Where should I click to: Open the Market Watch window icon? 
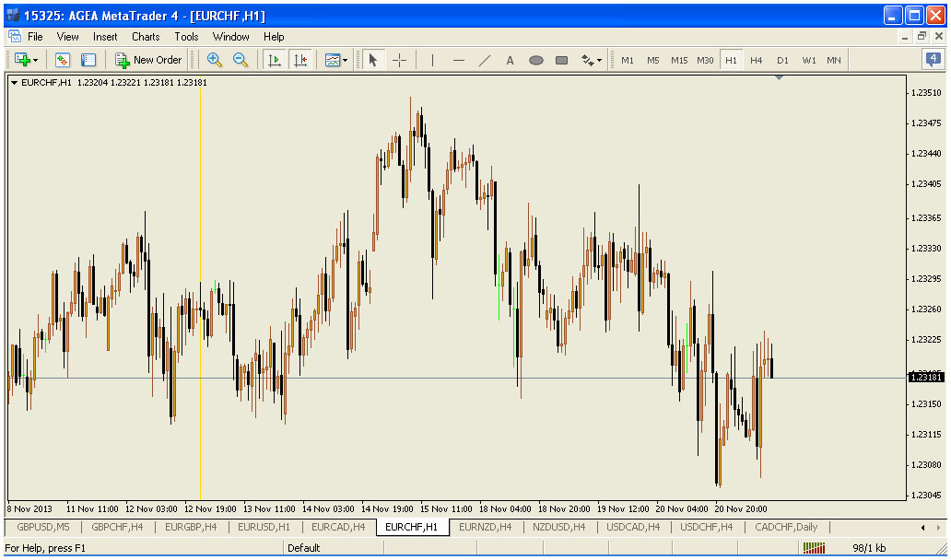pyautogui.click(x=63, y=60)
